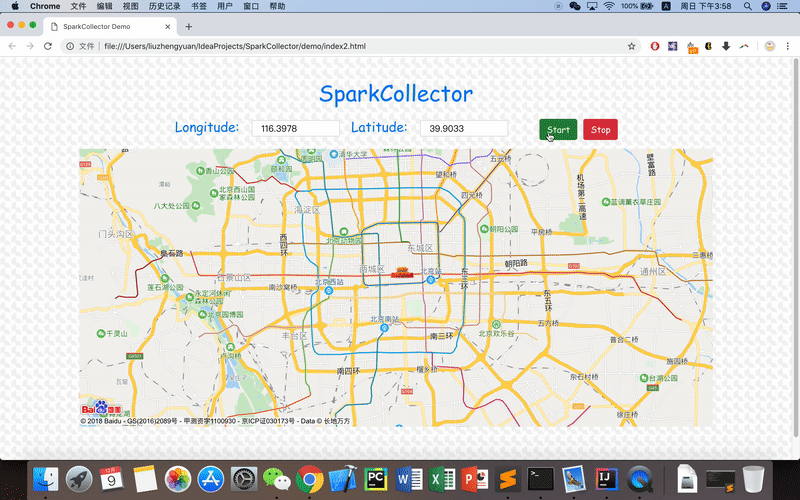The height and width of the screenshot is (500, 800).
Task: Click the SparkCollector page heading
Action: 396,94
